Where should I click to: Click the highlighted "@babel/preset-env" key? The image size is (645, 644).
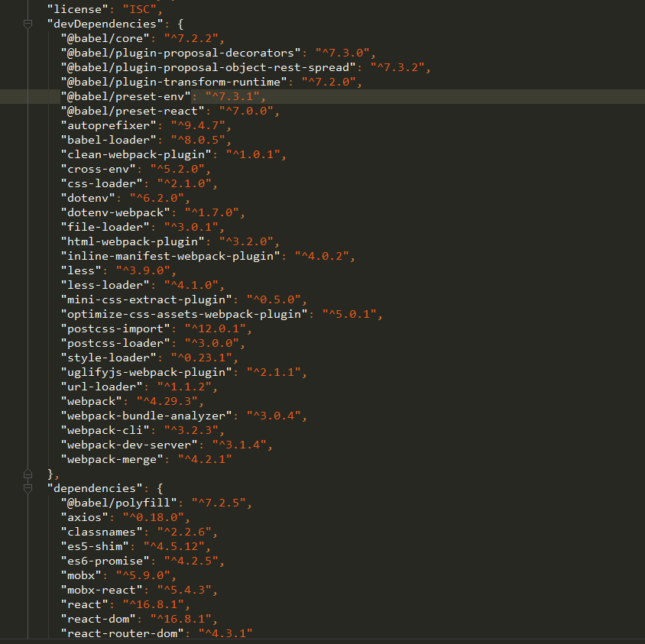pyautogui.click(x=126, y=97)
